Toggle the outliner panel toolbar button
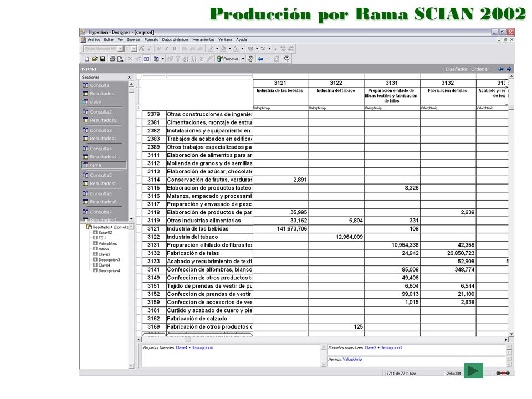 point(146,59)
